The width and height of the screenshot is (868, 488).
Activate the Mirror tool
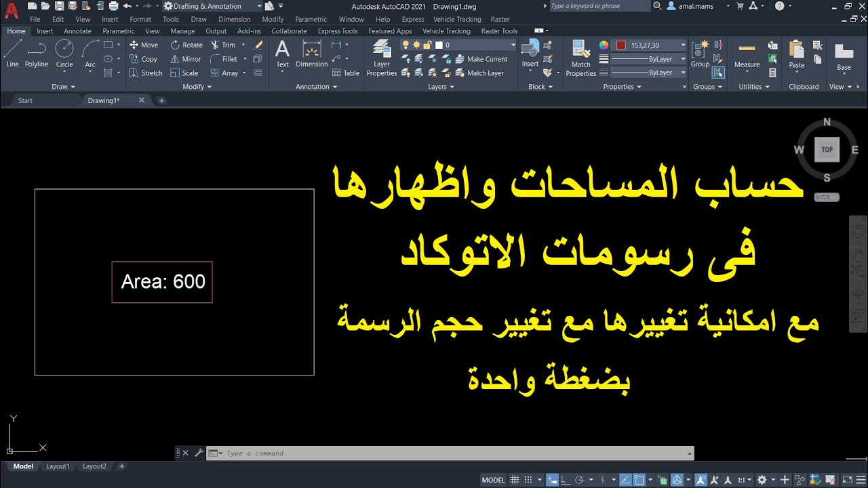186,59
